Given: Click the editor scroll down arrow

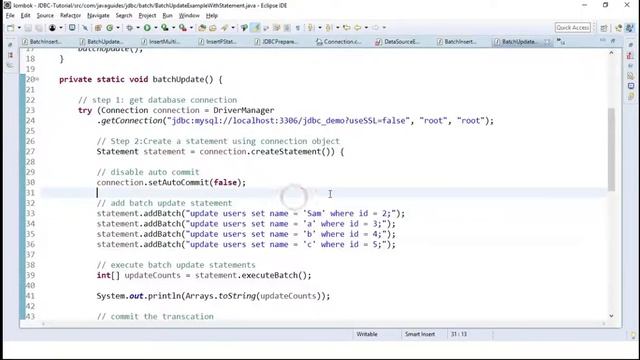Looking at the screenshot, I should (x=611, y=316).
